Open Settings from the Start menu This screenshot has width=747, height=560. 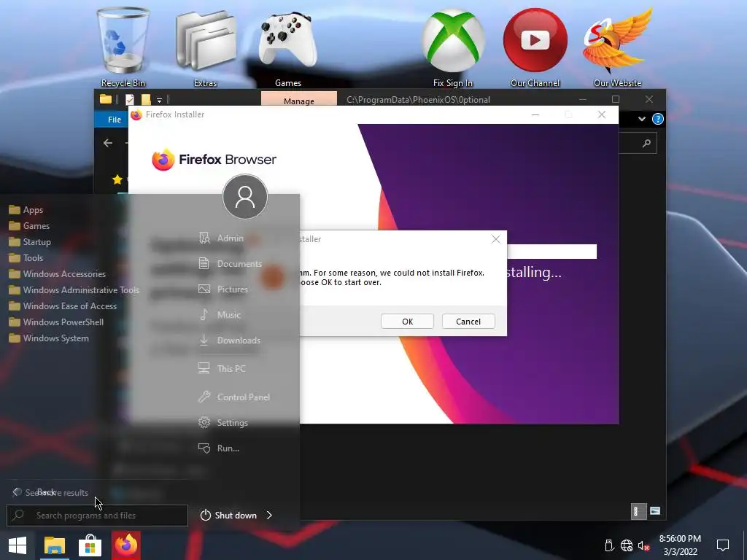click(x=223, y=422)
